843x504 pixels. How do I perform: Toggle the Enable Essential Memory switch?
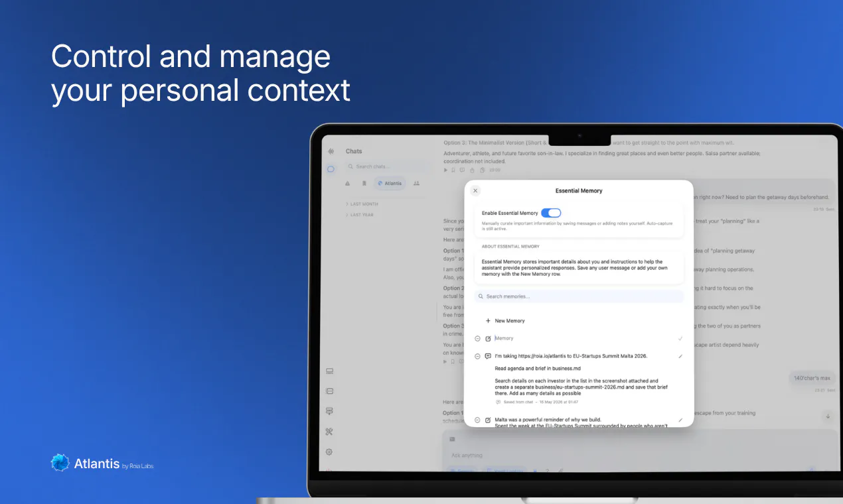pyautogui.click(x=551, y=213)
